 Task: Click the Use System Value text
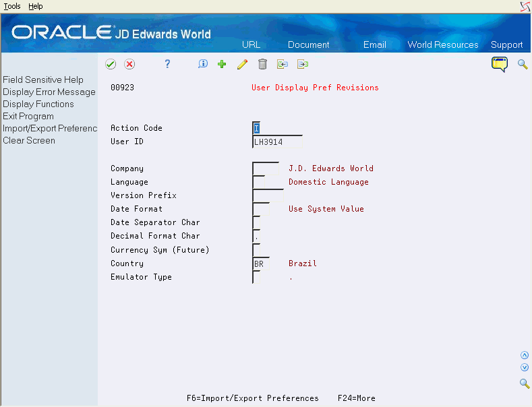[x=326, y=209]
